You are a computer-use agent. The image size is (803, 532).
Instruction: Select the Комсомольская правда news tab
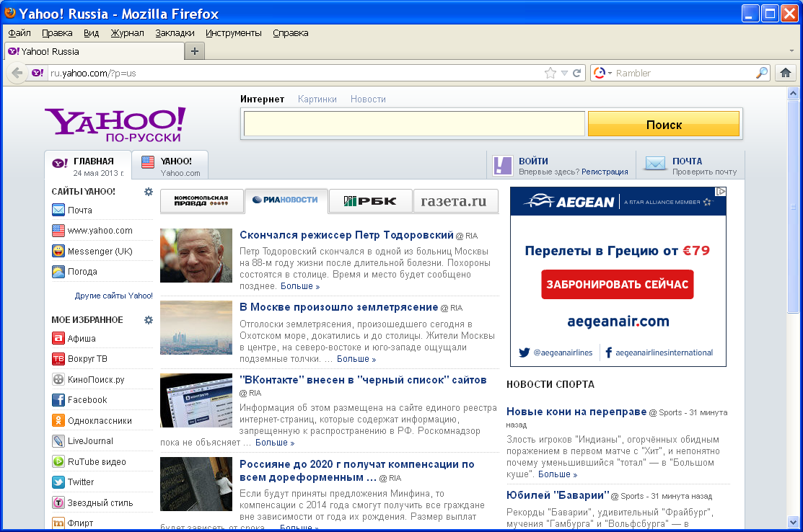201,200
